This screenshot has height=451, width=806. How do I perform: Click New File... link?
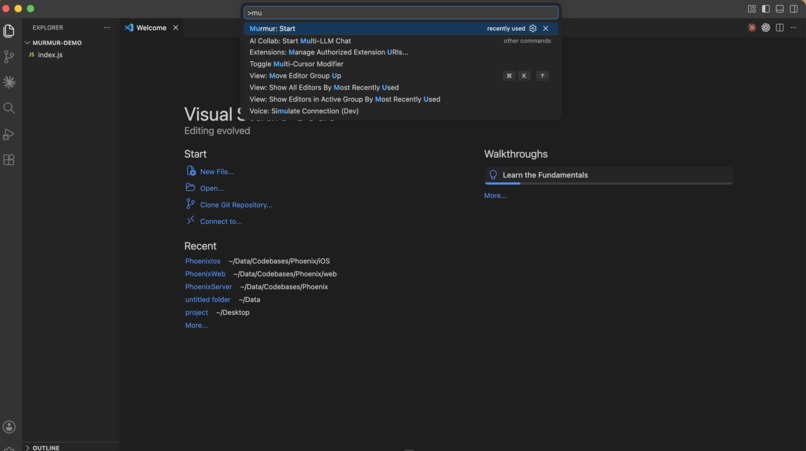pyautogui.click(x=216, y=172)
